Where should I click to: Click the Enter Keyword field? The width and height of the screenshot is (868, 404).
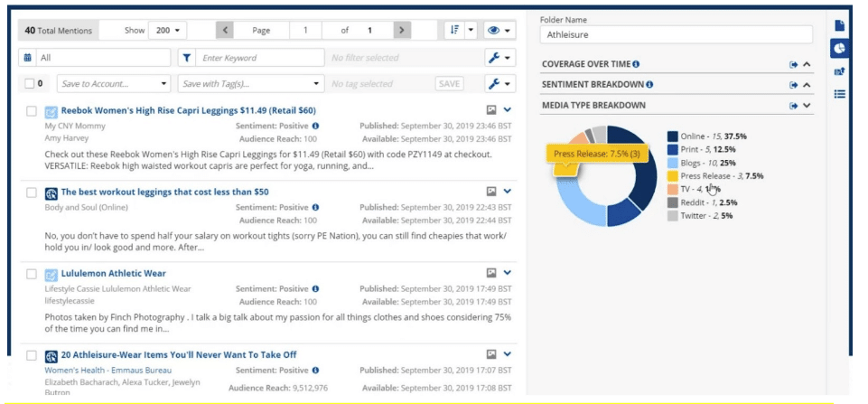(x=259, y=57)
